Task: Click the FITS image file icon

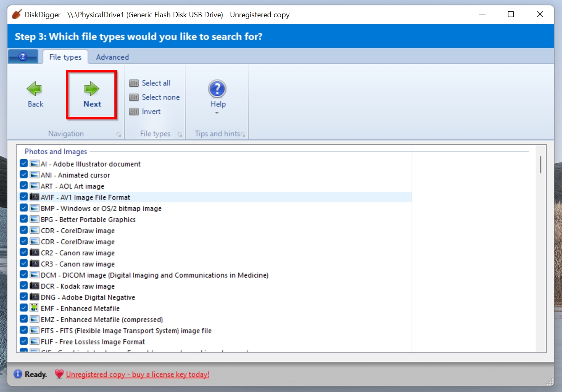Action: tap(35, 330)
